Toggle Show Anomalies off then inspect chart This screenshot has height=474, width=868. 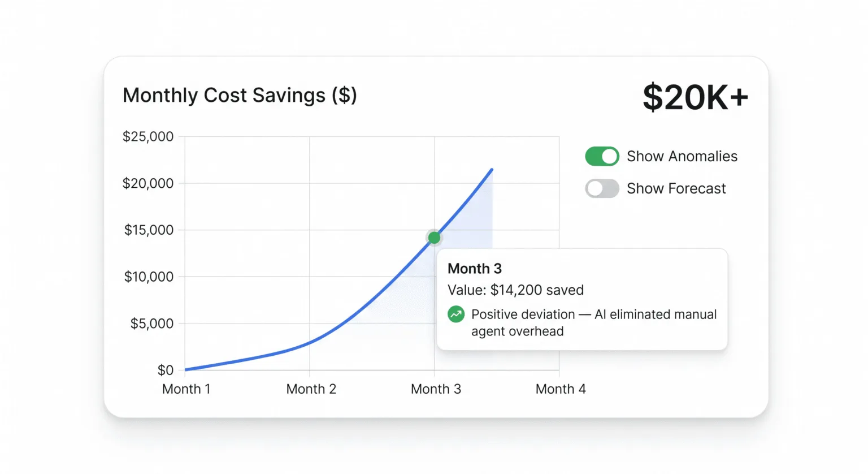point(601,156)
